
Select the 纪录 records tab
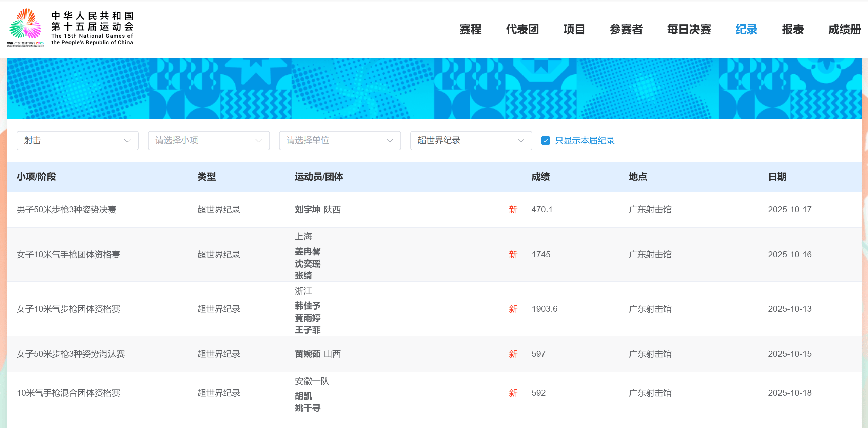click(x=746, y=30)
